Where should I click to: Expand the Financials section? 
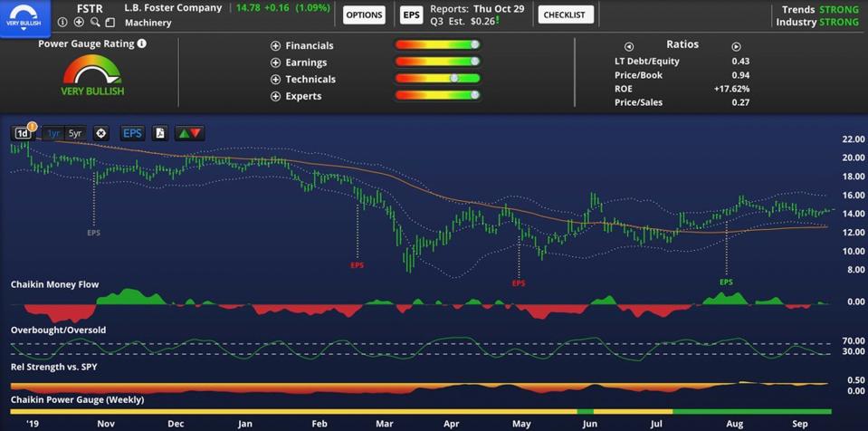[276, 46]
